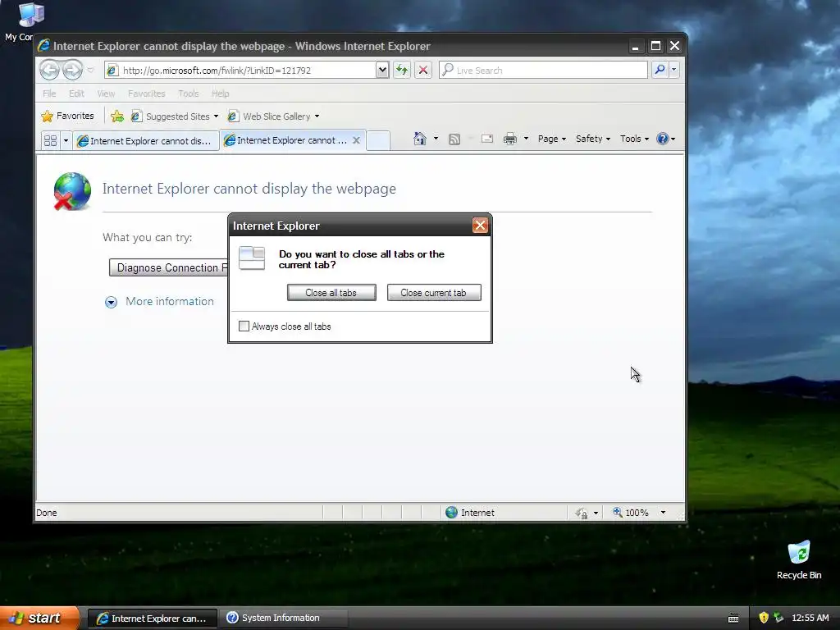The height and width of the screenshot is (630, 840).
Task: Click the Back navigation arrow
Action: pos(49,71)
